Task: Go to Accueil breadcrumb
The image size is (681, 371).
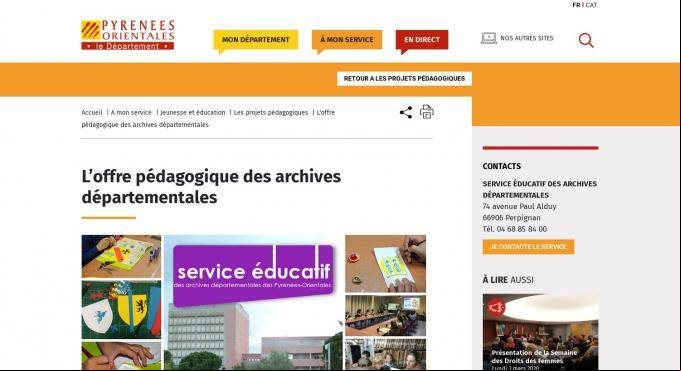Action: (x=92, y=113)
